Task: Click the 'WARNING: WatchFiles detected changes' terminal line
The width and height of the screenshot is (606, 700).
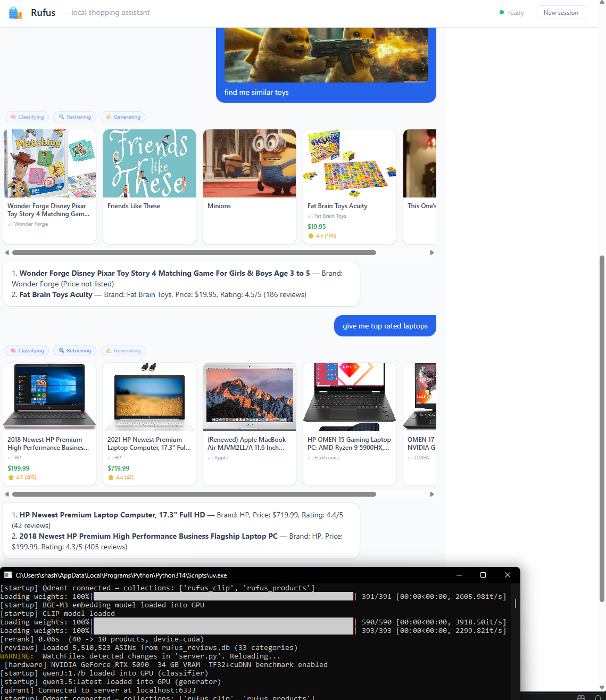Action: [x=140, y=656]
